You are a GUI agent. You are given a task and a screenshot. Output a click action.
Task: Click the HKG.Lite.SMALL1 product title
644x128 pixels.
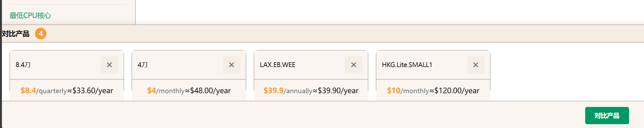point(407,65)
